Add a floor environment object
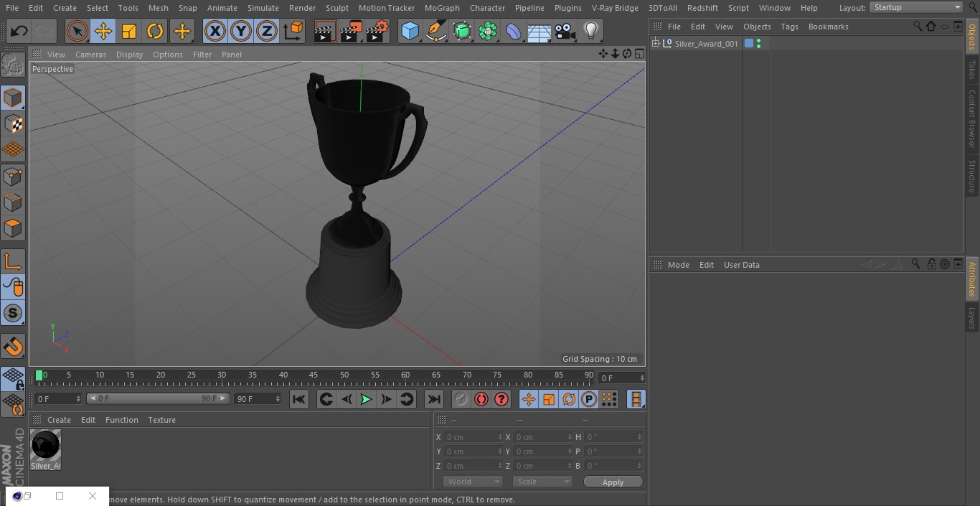This screenshot has width=980, height=506. click(540, 31)
